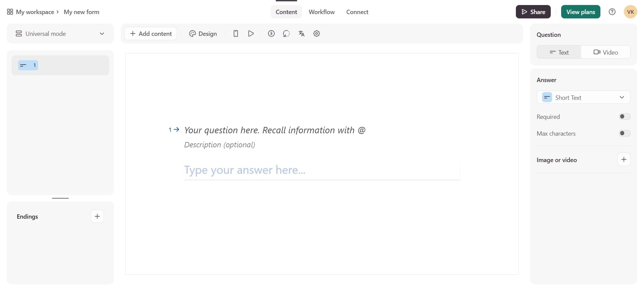Click the play preview icon
644x291 pixels.
click(x=251, y=33)
